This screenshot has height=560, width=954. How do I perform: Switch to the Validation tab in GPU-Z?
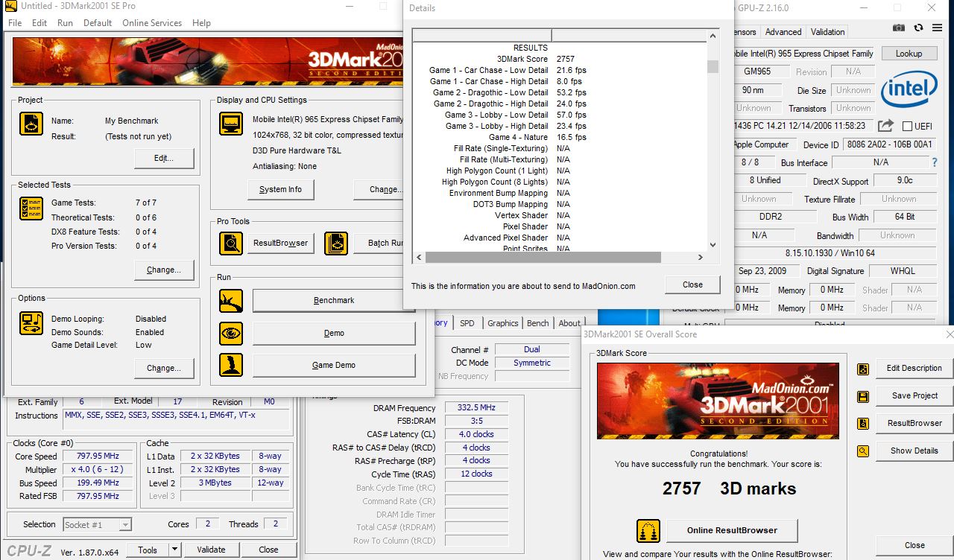(827, 32)
